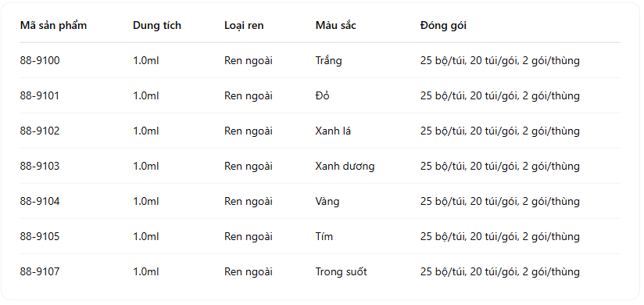644x305 pixels.
Task: Click the Mã sản phẩm column header
Action: [x=53, y=26]
